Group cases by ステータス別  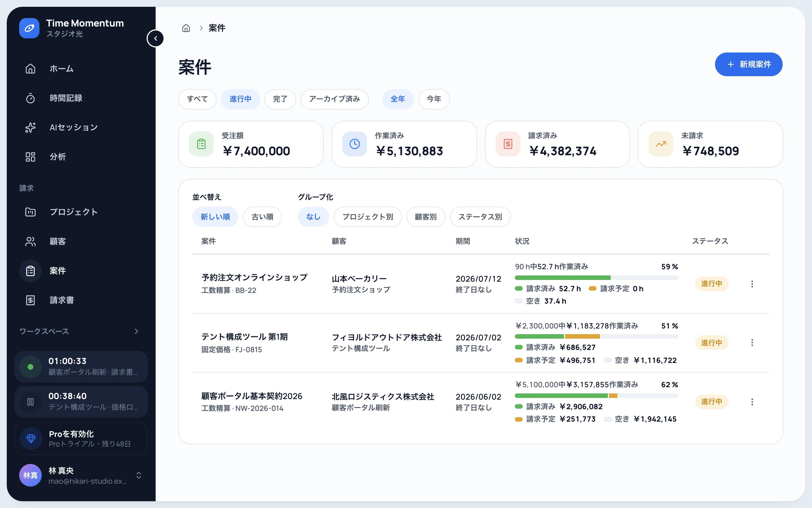(x=480, y=217)
